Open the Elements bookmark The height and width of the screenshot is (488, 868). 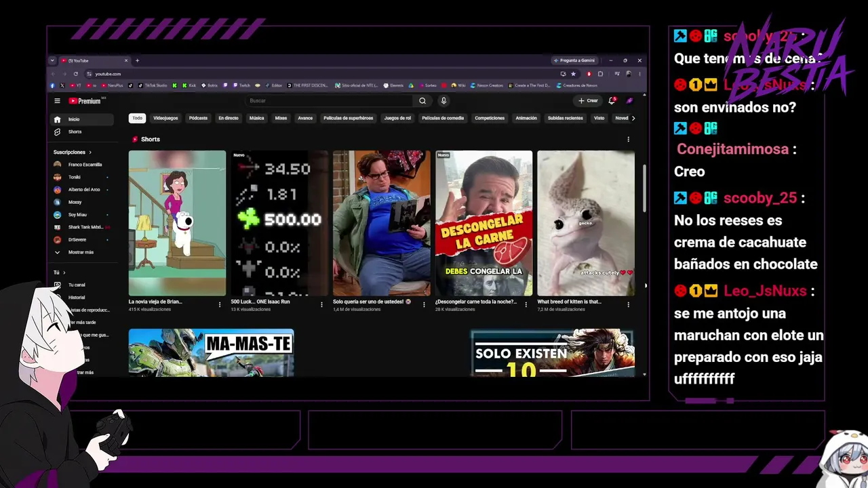tap(393, 85)
